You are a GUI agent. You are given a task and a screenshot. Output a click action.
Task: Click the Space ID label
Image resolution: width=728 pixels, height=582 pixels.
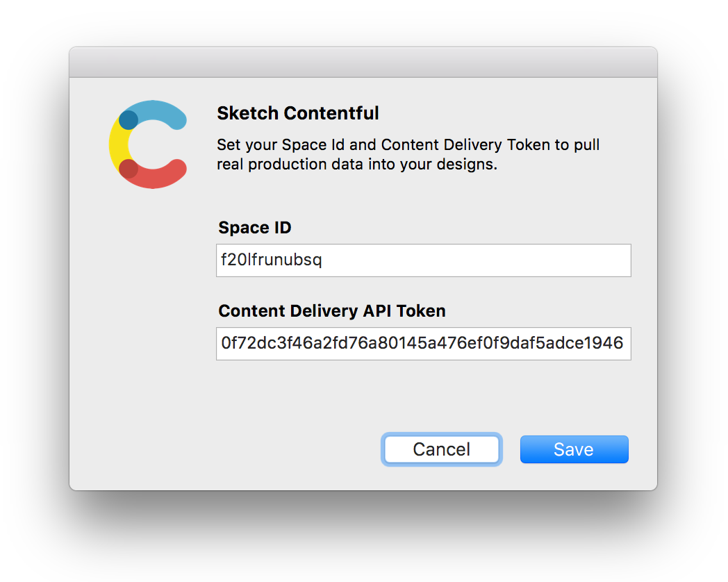pos(255,227)
